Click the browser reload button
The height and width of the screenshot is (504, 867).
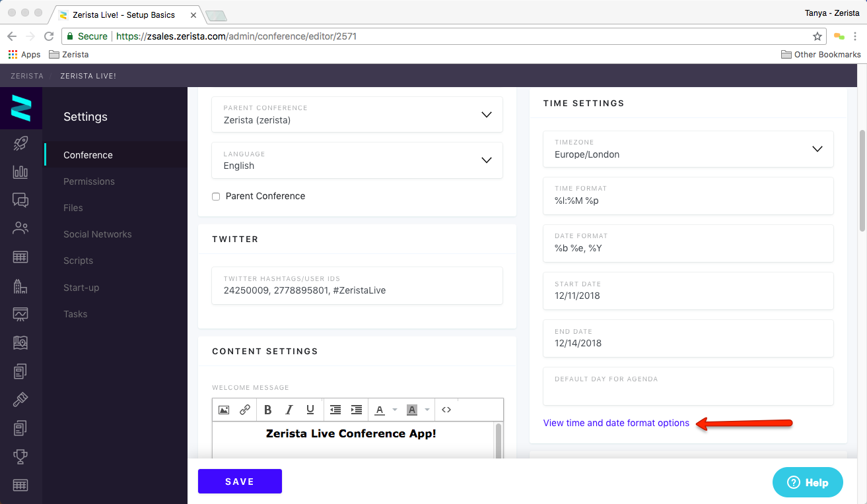pos(49,36)
